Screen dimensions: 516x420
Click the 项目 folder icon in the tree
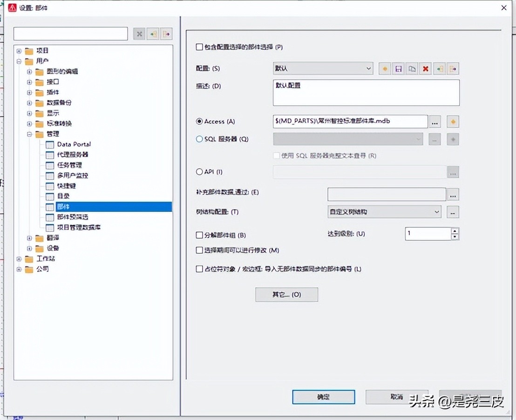[29, 51]
